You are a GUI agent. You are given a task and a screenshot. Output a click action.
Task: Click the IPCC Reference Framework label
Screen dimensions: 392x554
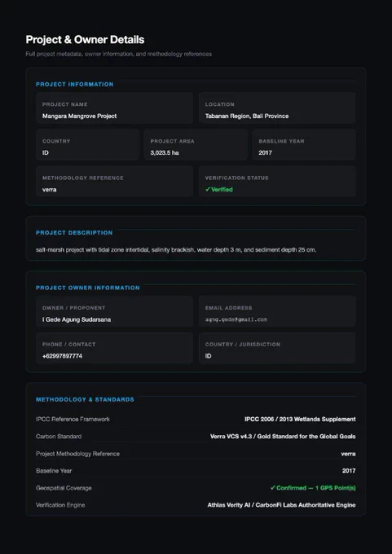[x=73, y=419]
